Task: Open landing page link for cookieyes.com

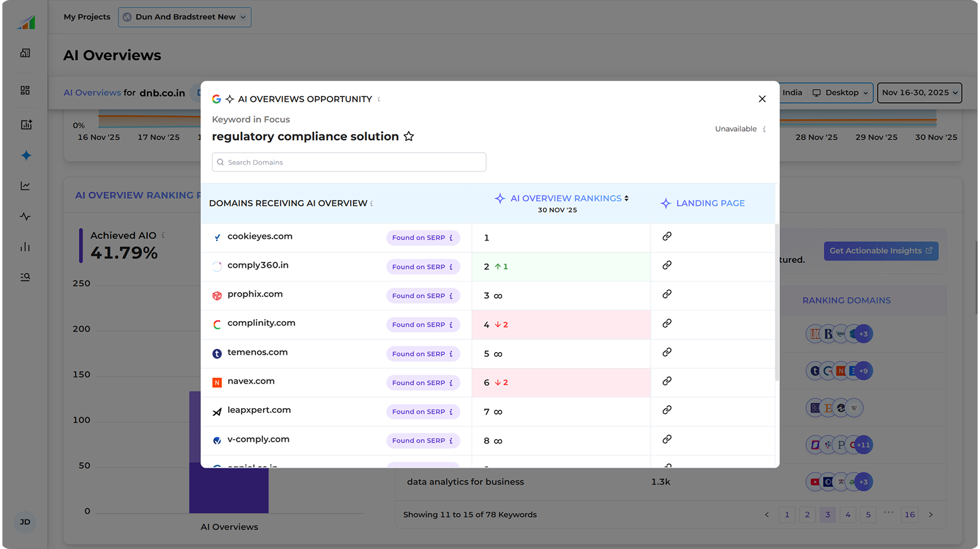Action: tap(667, 236)
